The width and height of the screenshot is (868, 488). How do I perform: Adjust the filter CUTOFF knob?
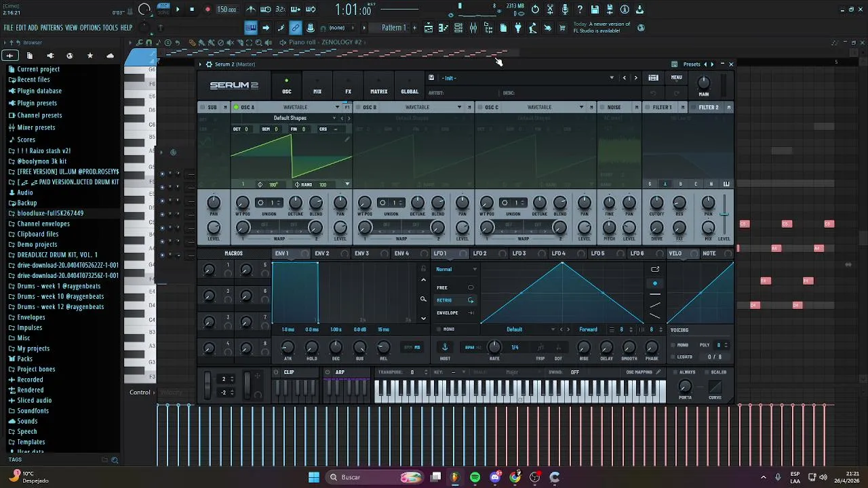pos(656,203)
